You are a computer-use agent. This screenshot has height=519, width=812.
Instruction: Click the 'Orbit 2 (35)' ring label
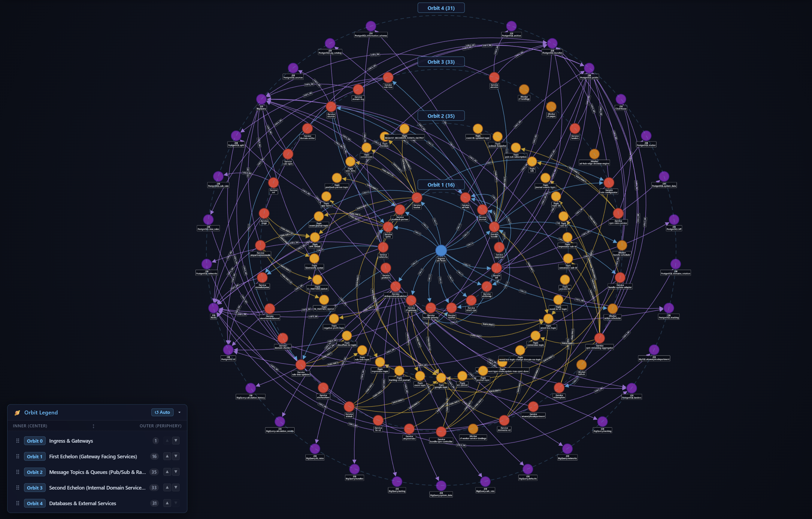tap(441, 116)
